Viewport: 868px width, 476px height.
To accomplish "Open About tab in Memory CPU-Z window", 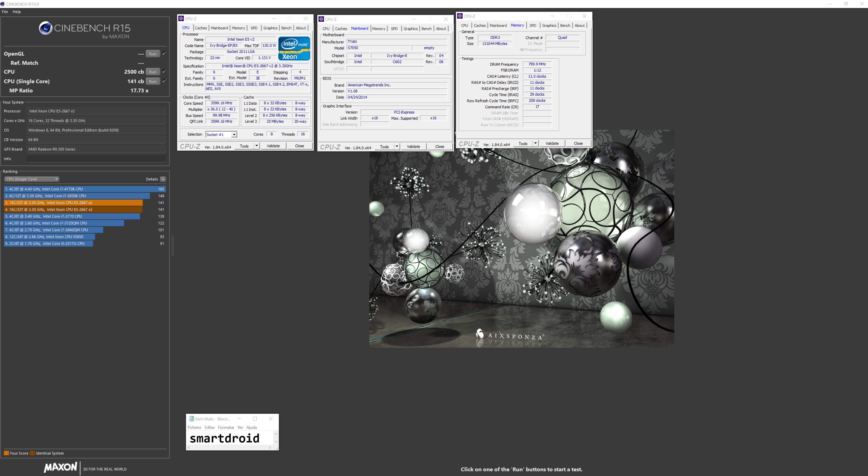I will [x=580, y=26].
